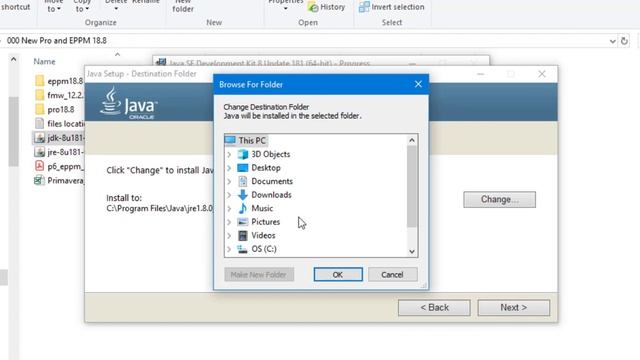
Task: Click the Explorer left pane scroll up arrow
Action: [13, 60]
